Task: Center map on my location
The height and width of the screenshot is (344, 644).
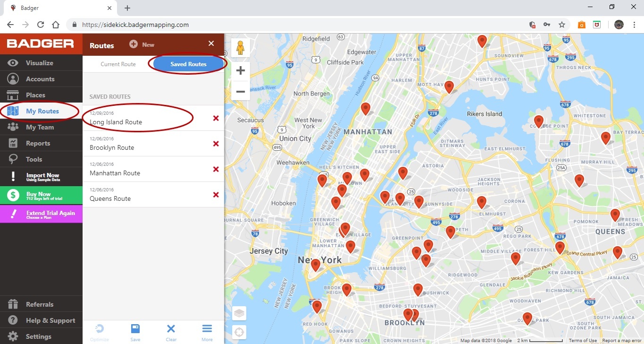Action: [239, 332]
